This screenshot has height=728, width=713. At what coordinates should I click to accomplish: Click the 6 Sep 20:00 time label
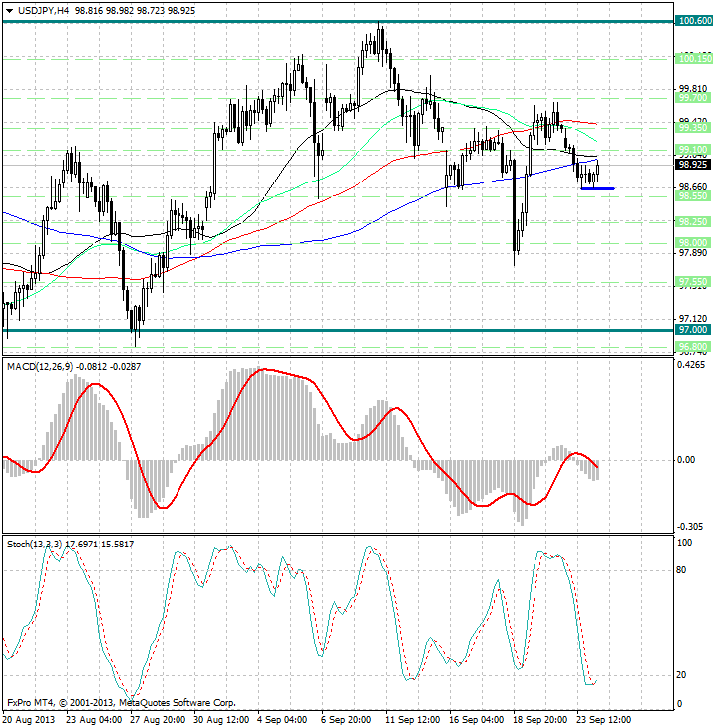[346, 720]
